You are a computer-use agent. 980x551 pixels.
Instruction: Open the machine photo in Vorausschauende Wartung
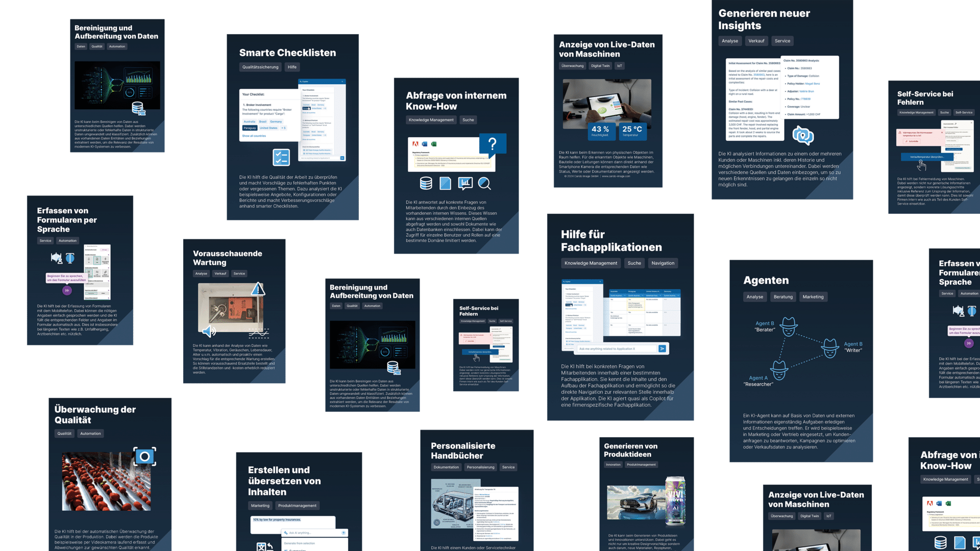click(231, 308)
